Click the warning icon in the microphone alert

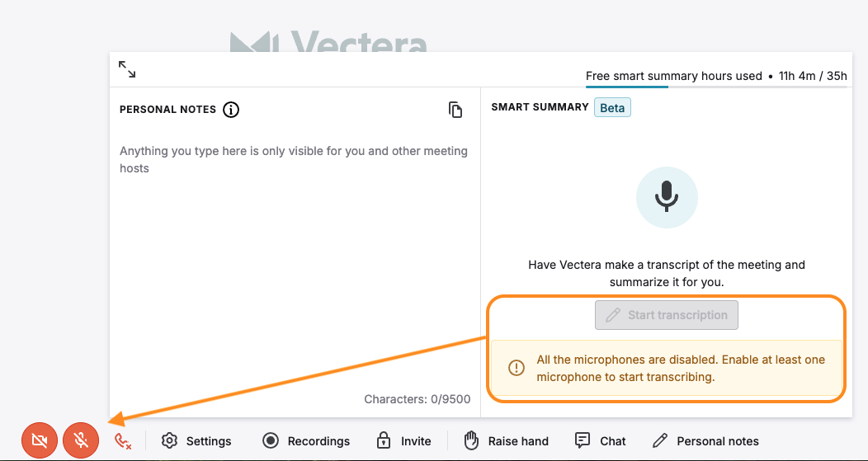517,368
